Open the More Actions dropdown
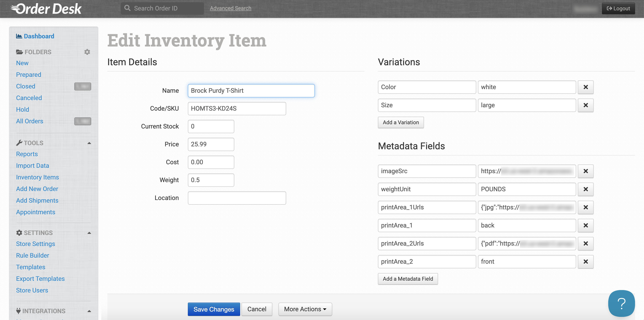 coord(305,309)
